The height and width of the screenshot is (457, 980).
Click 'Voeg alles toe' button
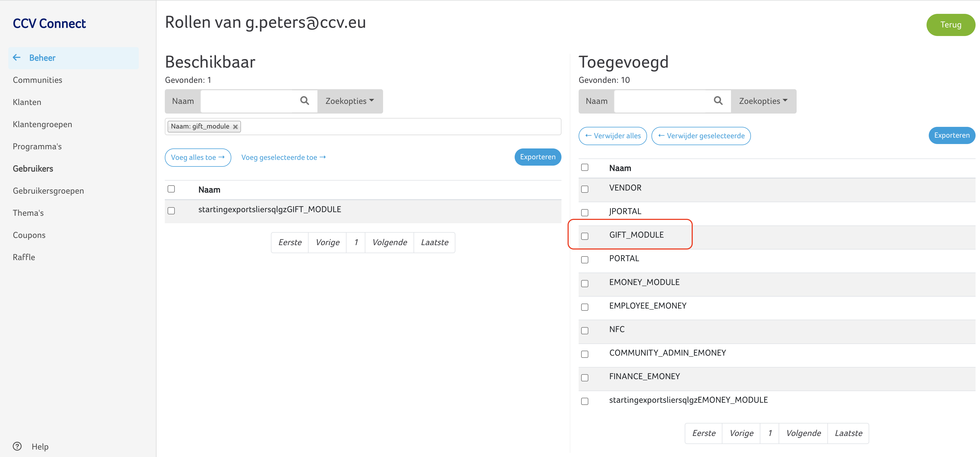(x=197, y=158)
